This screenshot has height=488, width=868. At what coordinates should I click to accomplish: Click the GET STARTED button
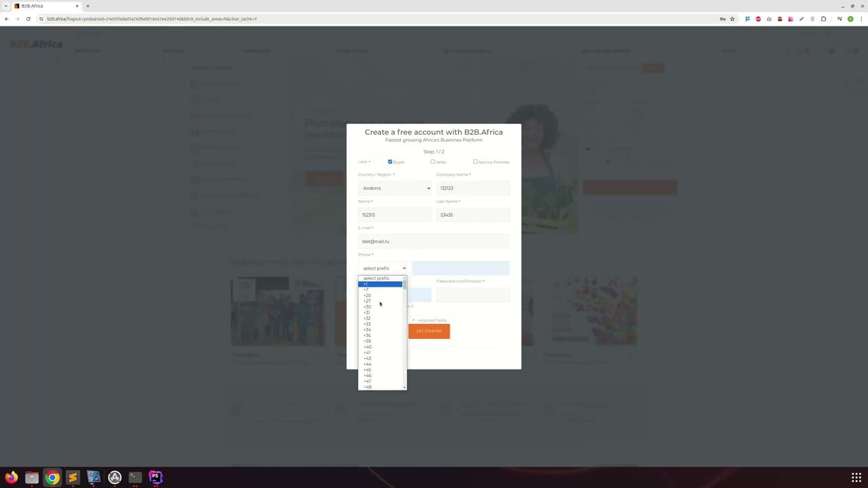coord(429,331)
